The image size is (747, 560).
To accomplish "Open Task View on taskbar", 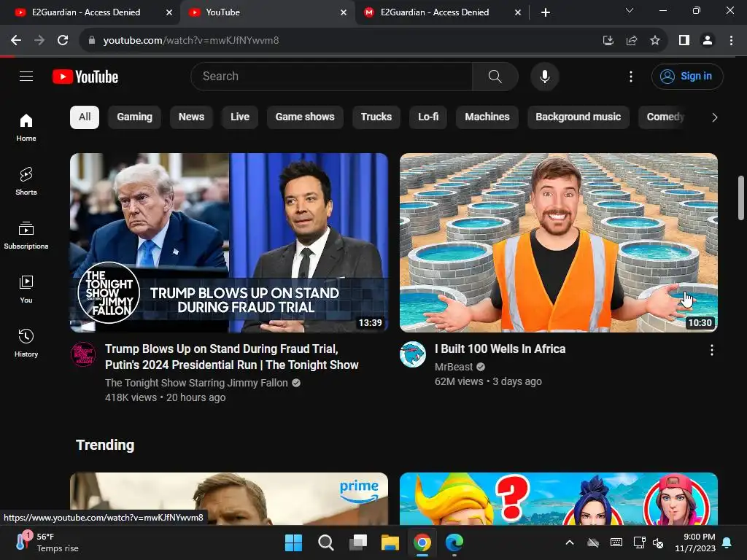I will pyautogui.click(x=357, y=542).
